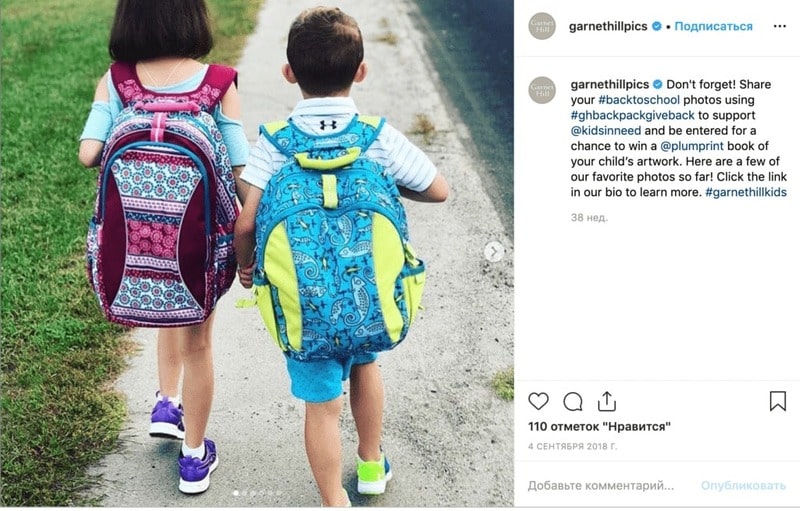Image resolution: width=800 pixels, height=511 pixels.
Task: Open the three-dot more options menu
Action: (780, 27)
